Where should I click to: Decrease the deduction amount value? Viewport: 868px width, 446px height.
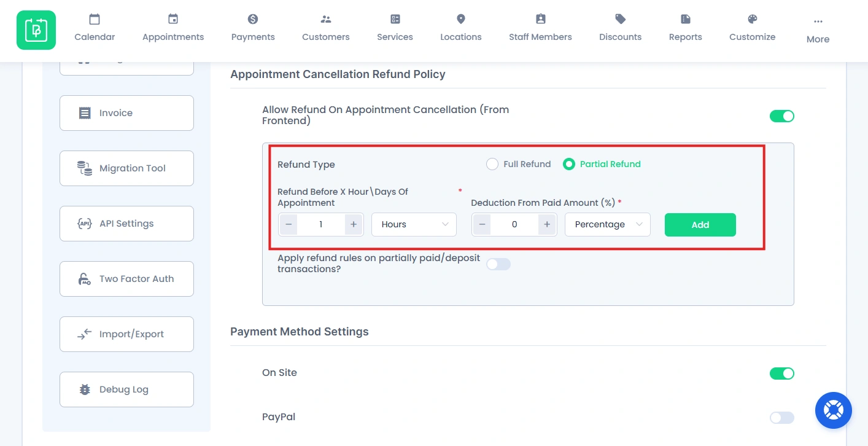(482, 224)
